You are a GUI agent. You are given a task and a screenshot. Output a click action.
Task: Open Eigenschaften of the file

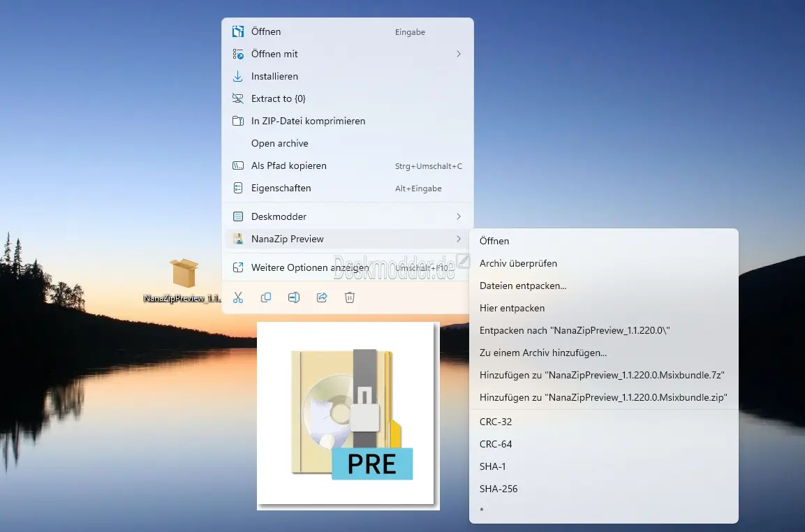[x=281, y=188]
